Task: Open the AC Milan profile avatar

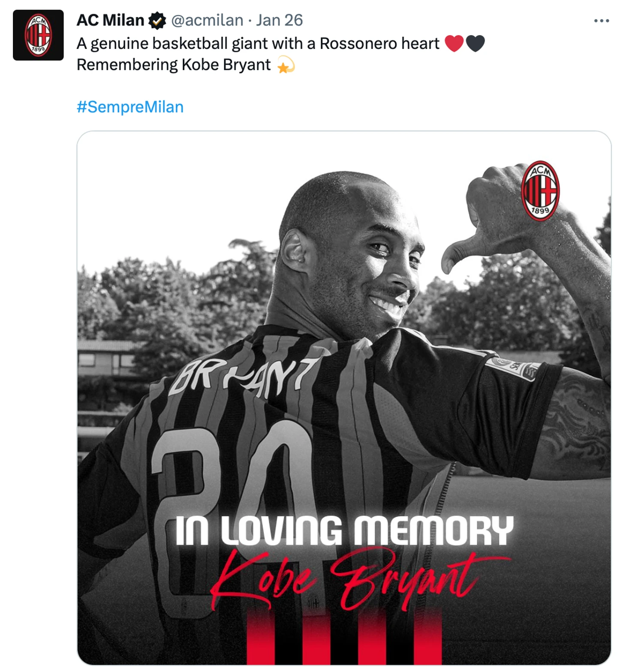Action: point(38,35)
